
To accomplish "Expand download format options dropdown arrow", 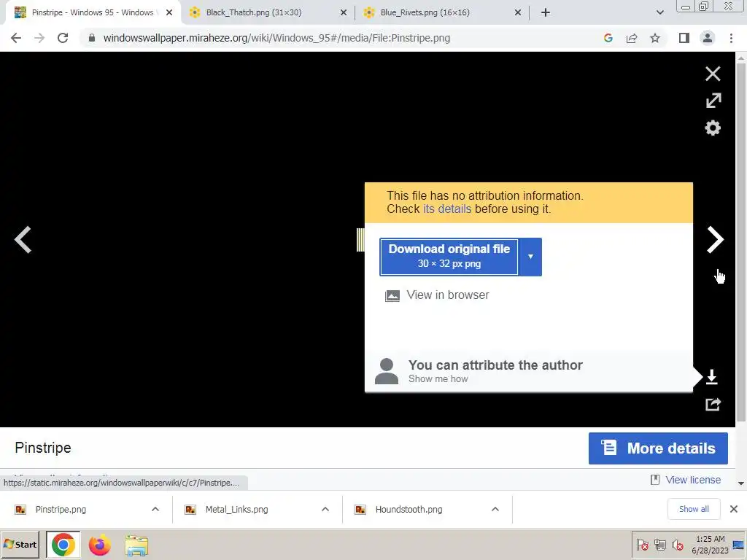I will (530, 257).
